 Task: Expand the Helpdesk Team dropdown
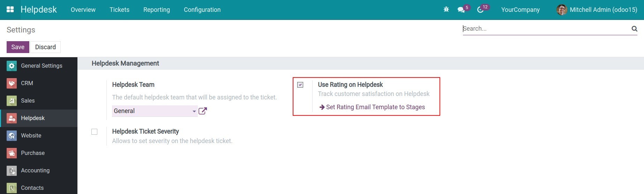155,111
